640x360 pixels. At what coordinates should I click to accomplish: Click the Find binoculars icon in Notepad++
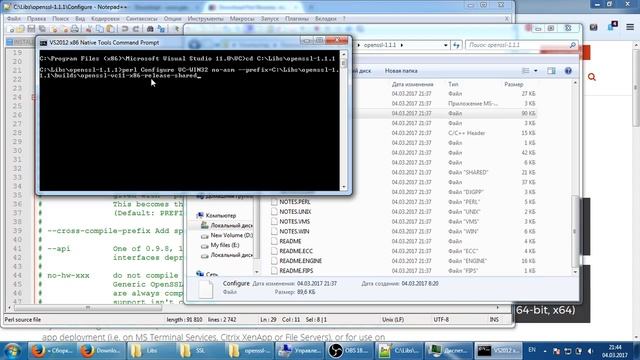pos(150,29)
